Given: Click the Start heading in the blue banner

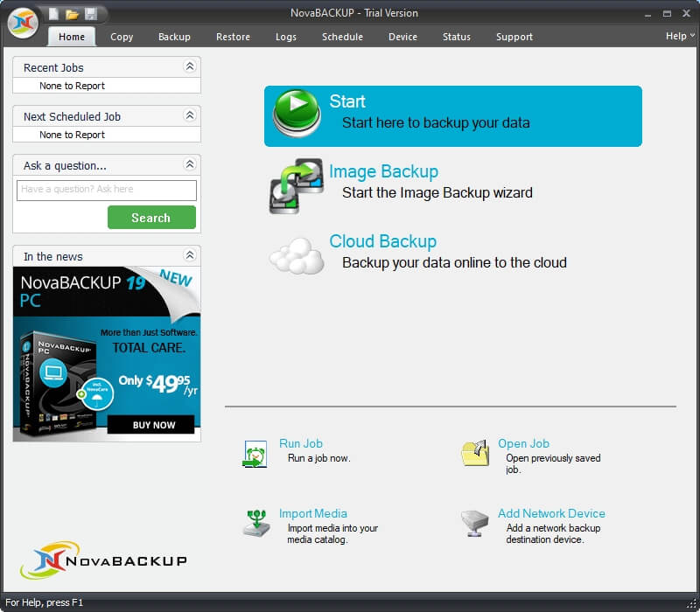Looking at the screenshot, I should 347,101.
